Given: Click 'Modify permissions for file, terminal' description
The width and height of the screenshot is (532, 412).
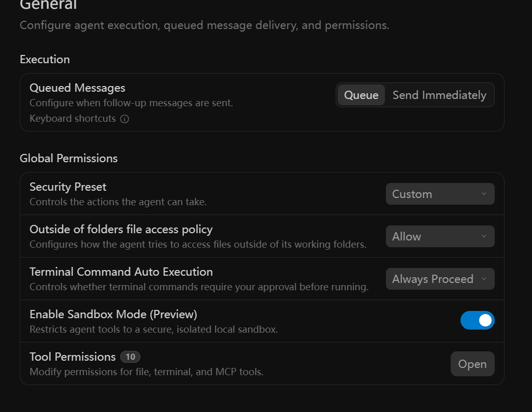Looking at the screenshot, I should click(147, 372).
